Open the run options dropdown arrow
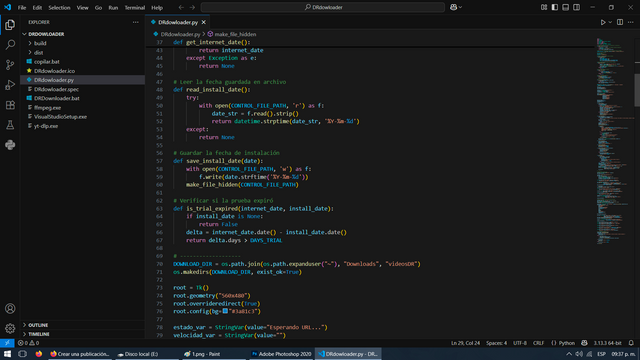The width and height of the screenshot is (640, 360). point(610,22)
